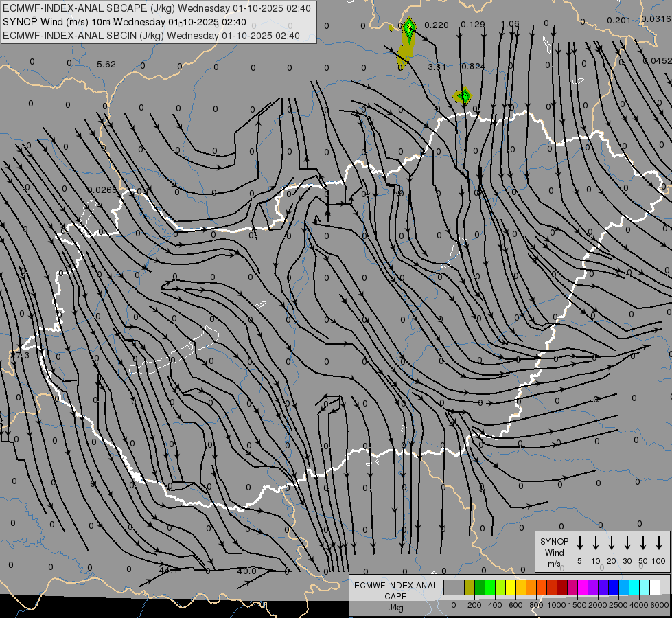Click the SBCAPE title line at top
This screenshot has height=618, width=672.
(x=157, y=8)
